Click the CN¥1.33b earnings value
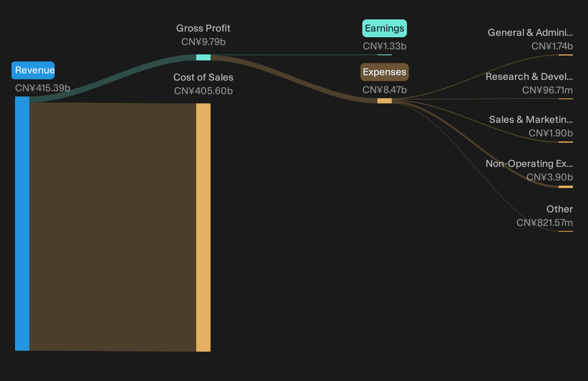 385,46
